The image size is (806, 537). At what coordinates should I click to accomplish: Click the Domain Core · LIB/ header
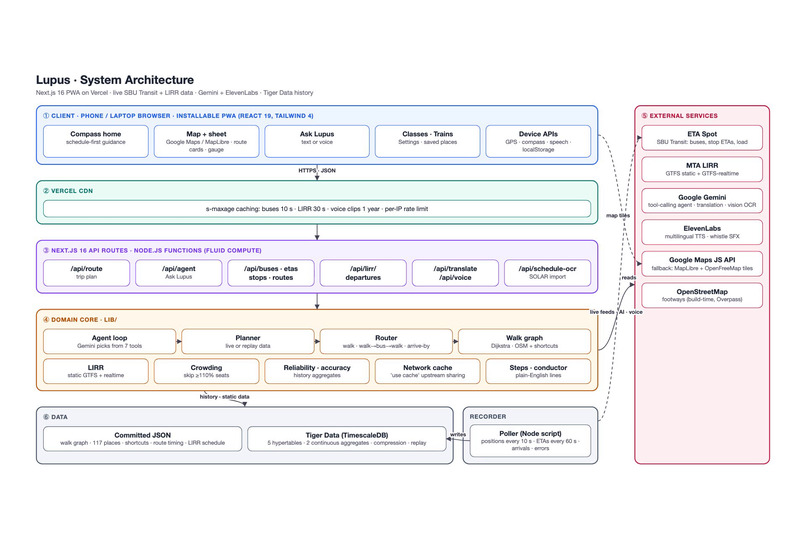pos(80,320)
